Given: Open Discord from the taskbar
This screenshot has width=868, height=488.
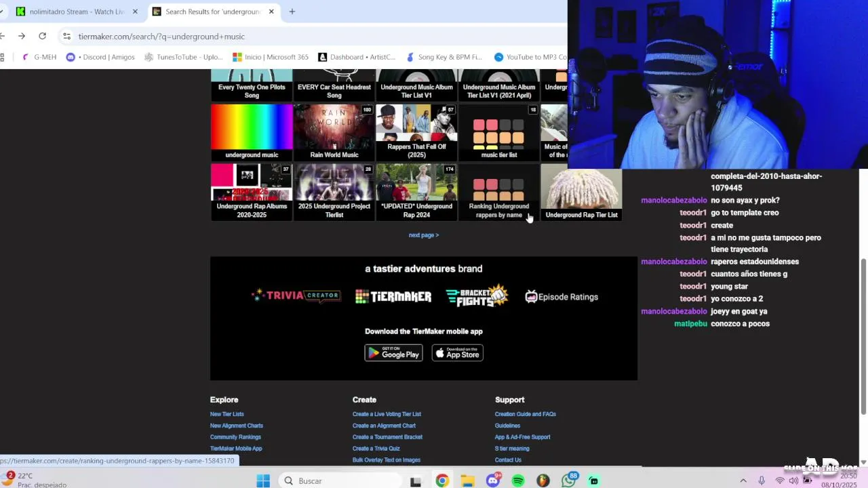Looking at the screenshot, I should click(493, 481).
